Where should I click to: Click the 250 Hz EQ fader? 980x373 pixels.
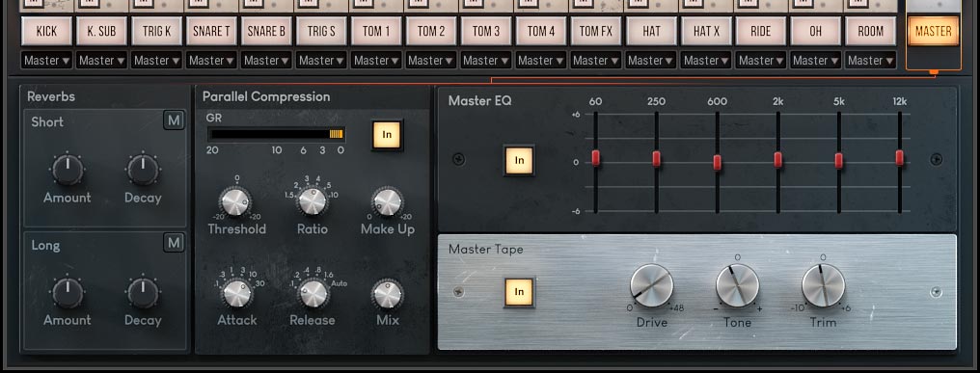coord(656,159)
